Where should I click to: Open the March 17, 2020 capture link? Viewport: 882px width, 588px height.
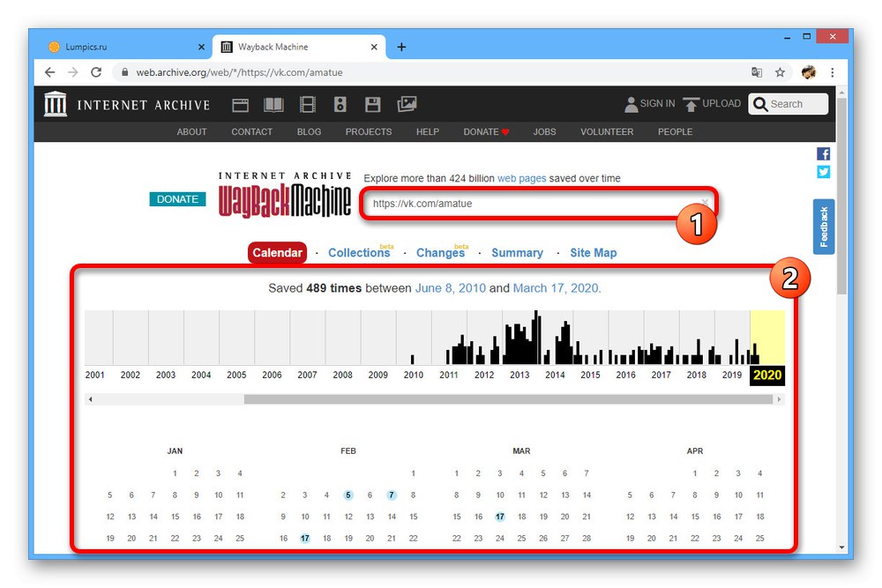click(556, 288)
